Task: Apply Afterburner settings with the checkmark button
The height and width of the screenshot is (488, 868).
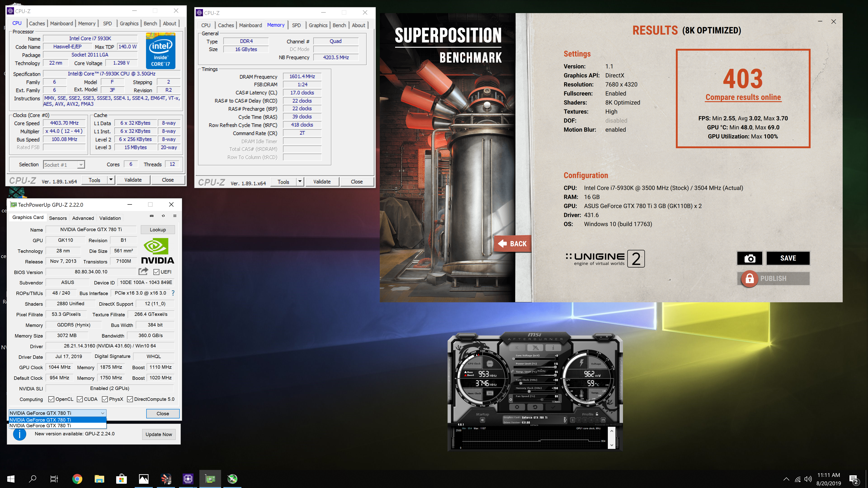Action: pos(553,407)
